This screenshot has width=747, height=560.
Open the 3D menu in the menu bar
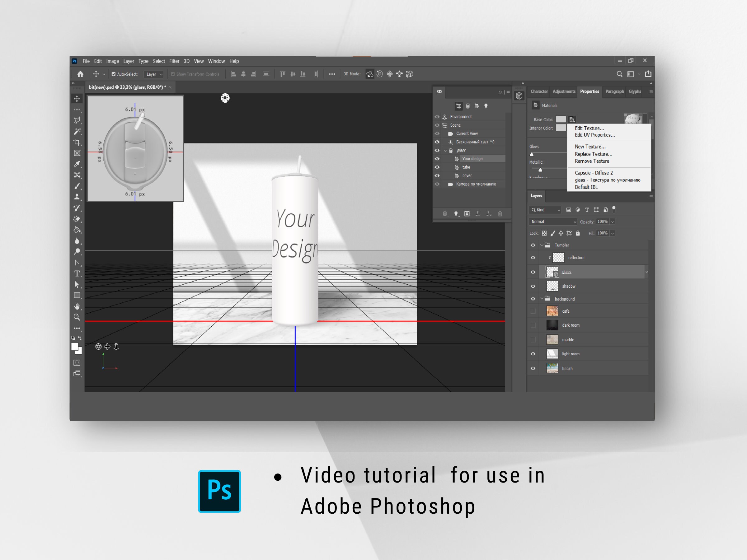186,61
